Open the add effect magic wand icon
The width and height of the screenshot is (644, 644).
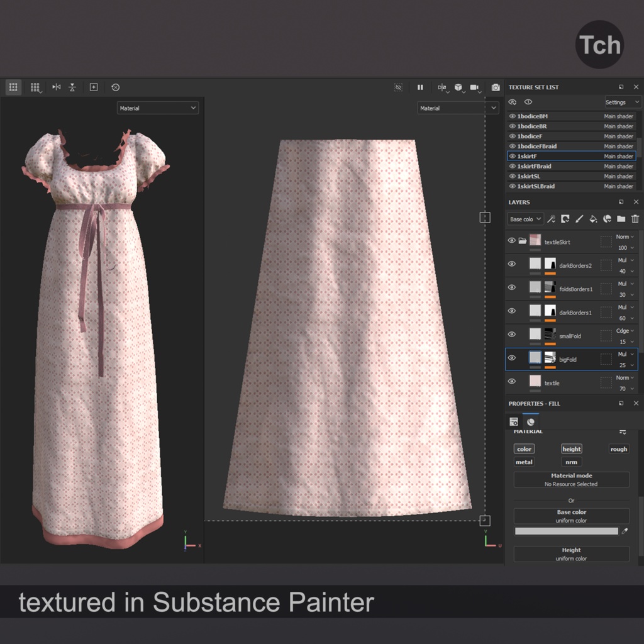tap(552, 219)
